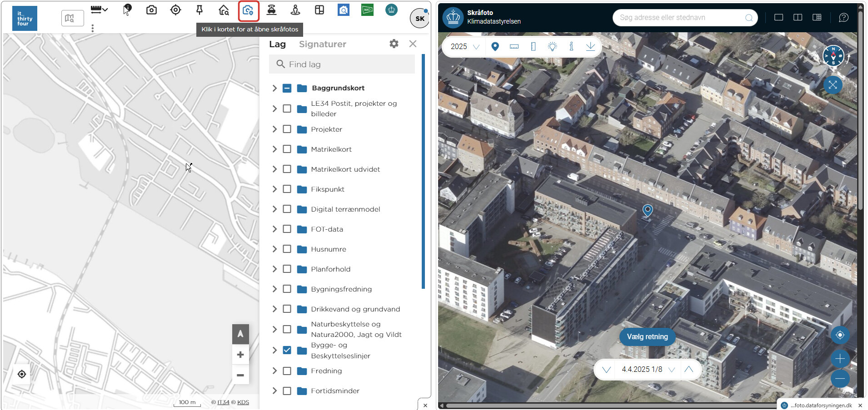The height and width of the screenshot is (410, 868).
Task: Open the split-view layout tool
Action: [x=319, y=10]
